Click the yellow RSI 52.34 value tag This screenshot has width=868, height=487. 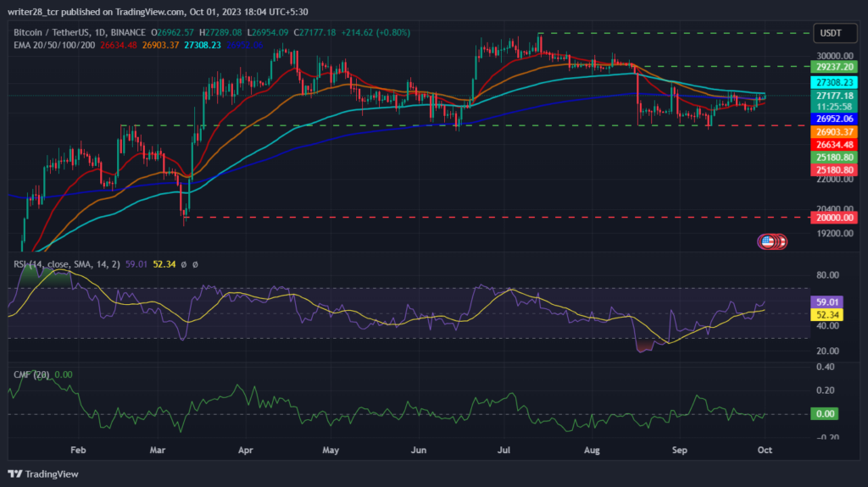pyautogui.click(x=826, y=315)
